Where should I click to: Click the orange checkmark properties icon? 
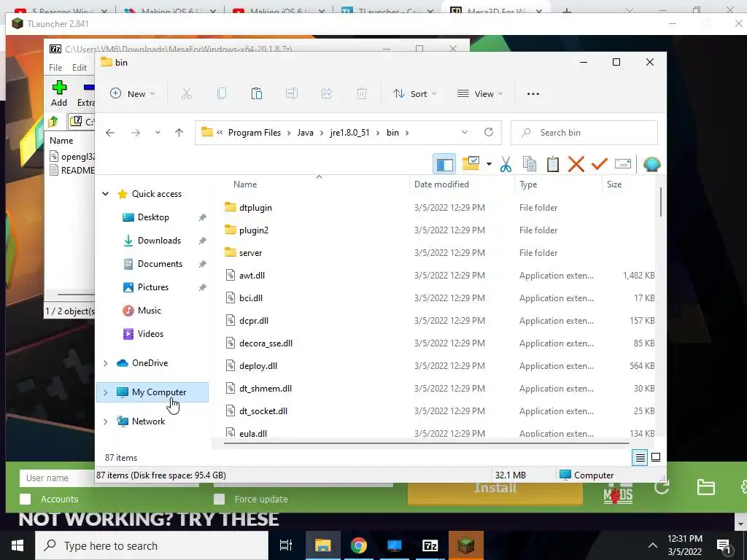click(600, 164)
